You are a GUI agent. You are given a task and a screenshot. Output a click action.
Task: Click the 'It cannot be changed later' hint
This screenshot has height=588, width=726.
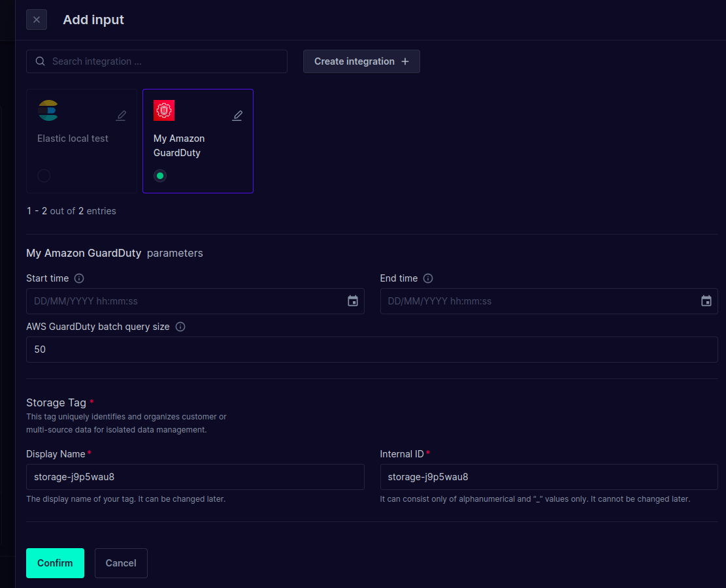tap(535, 499)
